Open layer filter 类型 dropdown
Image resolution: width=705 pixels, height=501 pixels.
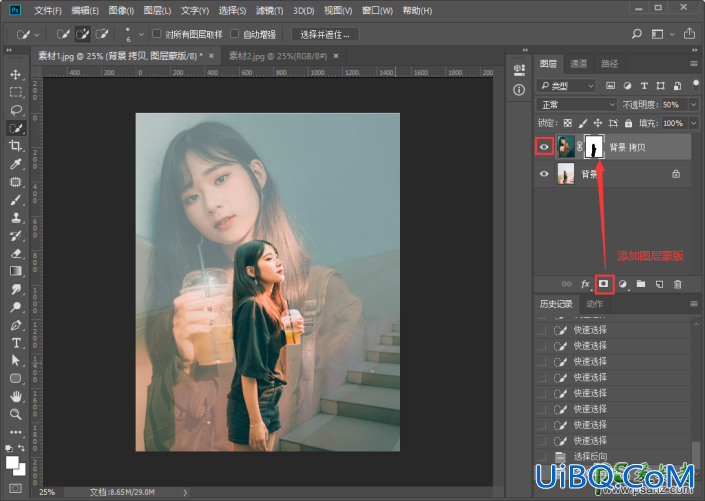566,85
